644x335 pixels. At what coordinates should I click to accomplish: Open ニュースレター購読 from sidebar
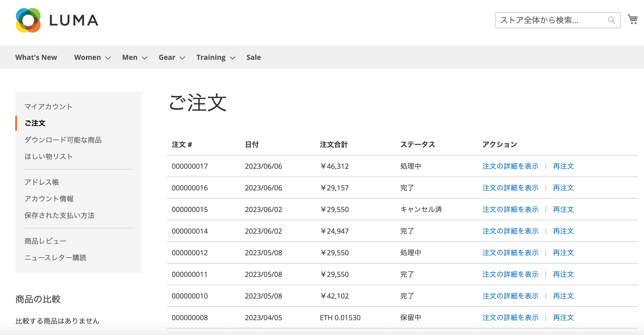[55, 258]
